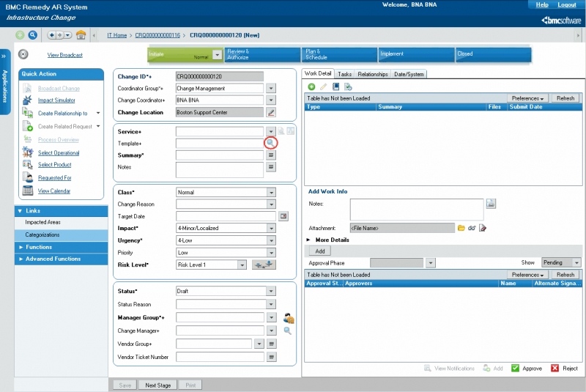Expand Create Related Request dropdown arrow

pyautogui.click(x=98, y=126)
